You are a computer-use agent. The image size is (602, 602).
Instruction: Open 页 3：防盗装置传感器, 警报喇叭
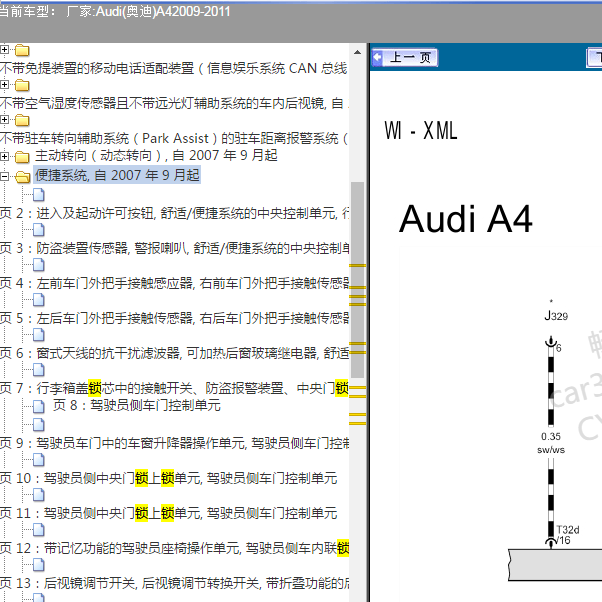click(x=174, y=248)
